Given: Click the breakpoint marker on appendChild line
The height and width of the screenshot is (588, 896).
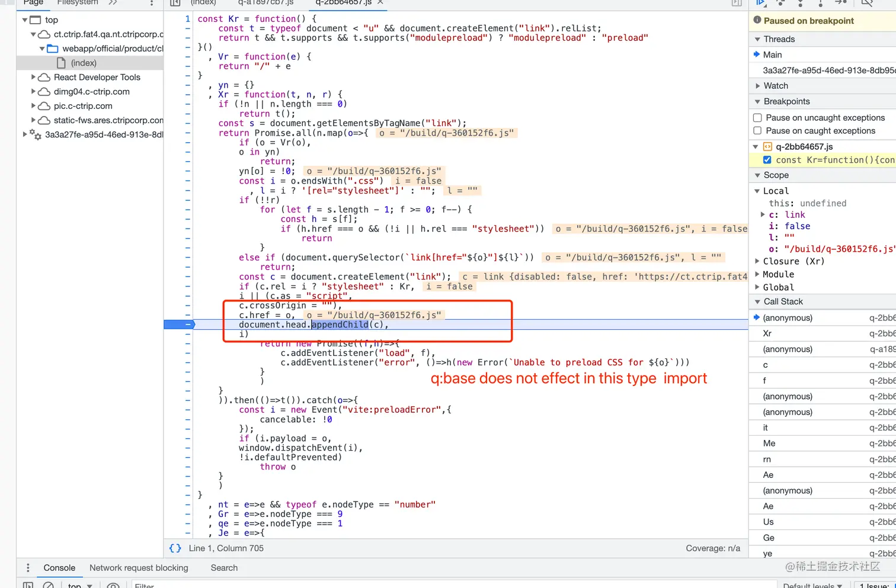Looking at the screenshot, I should [180, 324].
